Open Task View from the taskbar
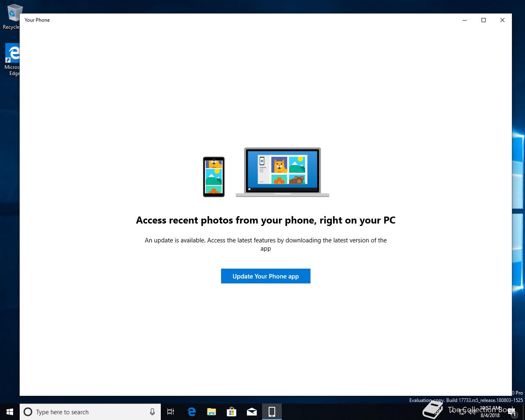The height and width of the screenshot is (420, 525). coord(171,412)
